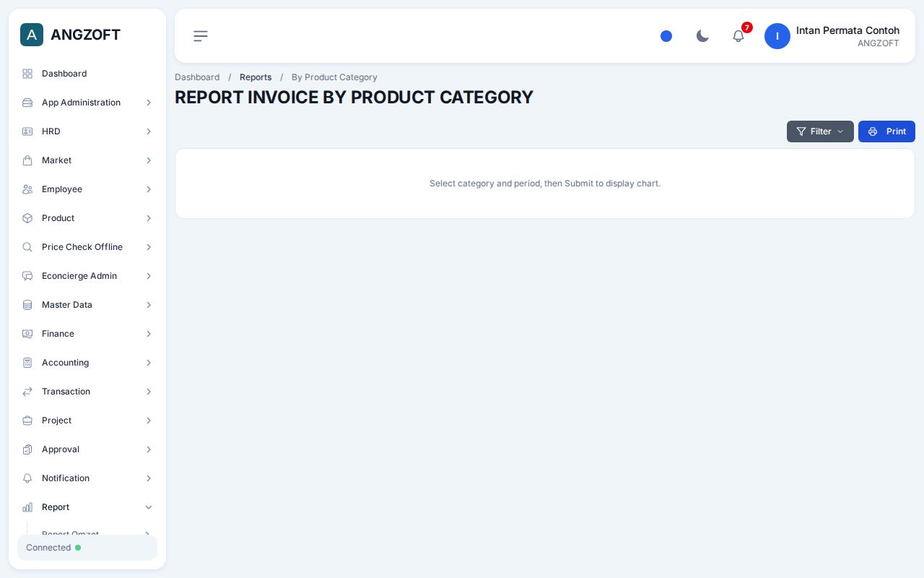
Task: Click the Market shopping bag icon
Action: (x=27, y=160)
